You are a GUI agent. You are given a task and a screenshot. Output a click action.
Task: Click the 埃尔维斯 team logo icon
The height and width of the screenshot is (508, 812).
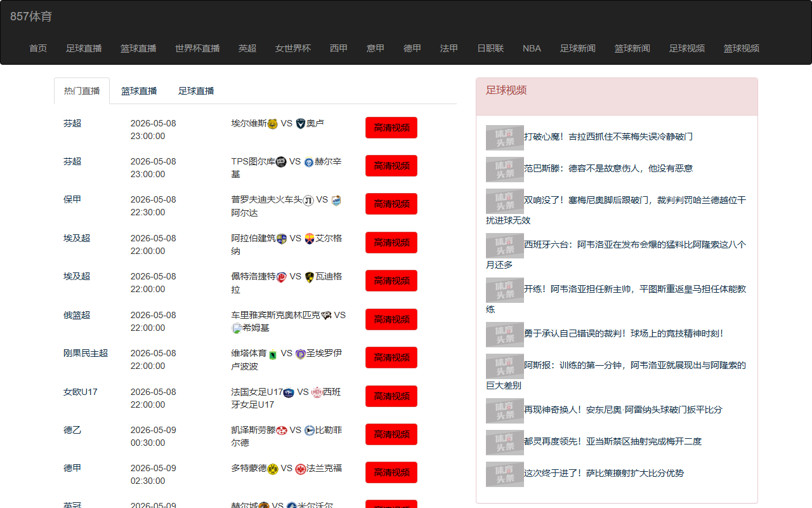pos(273,124)
